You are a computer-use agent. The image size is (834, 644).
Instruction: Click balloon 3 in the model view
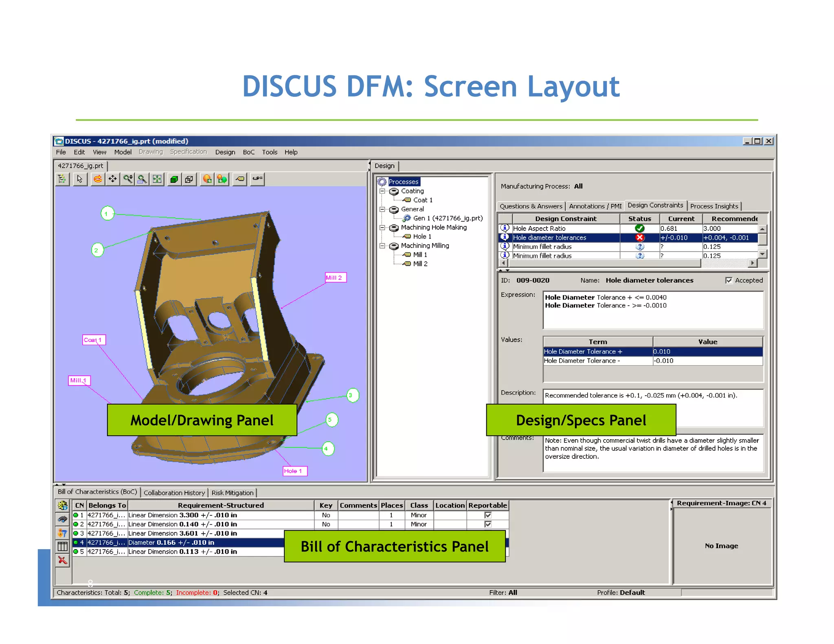[x=353, y=395]
